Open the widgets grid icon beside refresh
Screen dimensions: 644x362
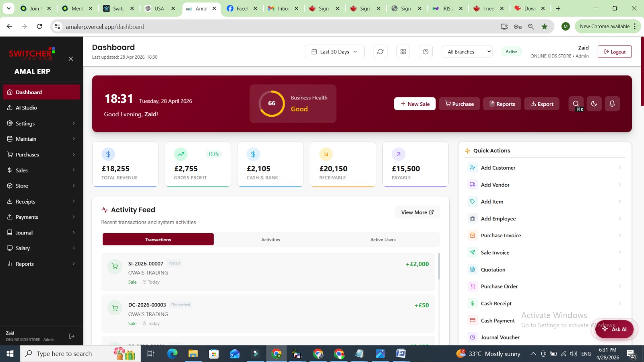[x=403, y=51]
